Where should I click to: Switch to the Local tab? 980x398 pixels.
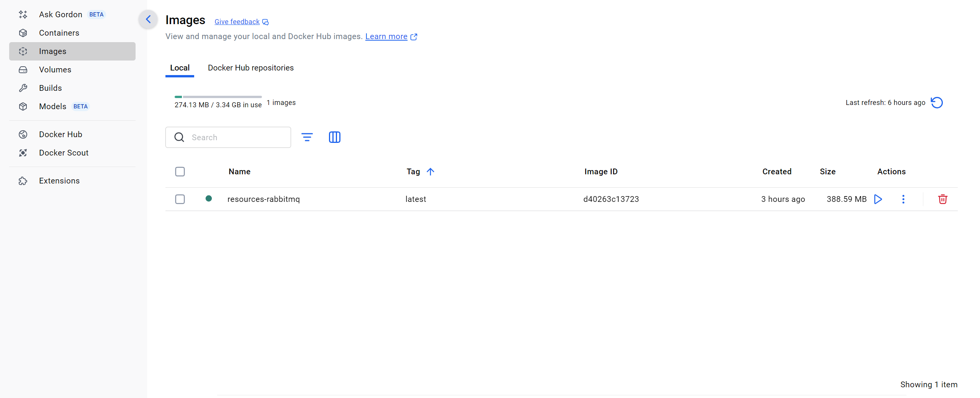point(180,68)
